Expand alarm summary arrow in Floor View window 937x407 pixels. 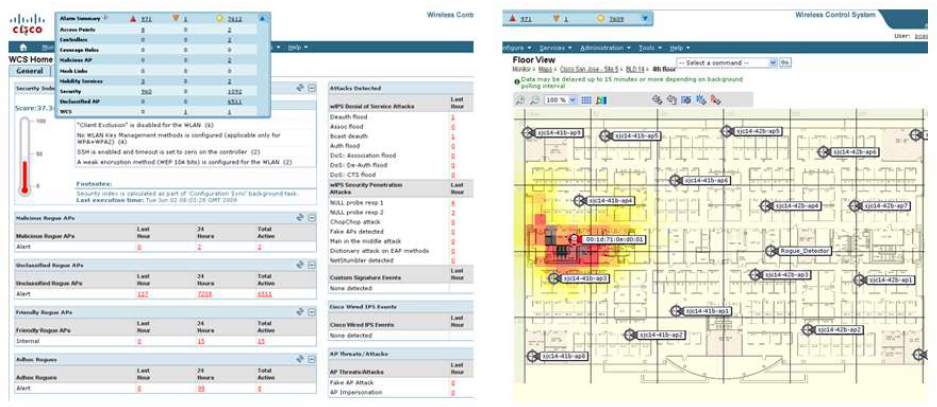[x=644, y=19]
